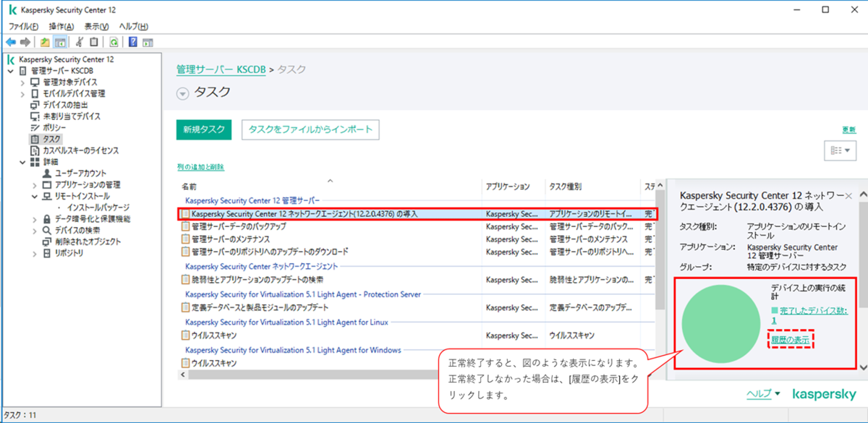
Task: Click the 削除されたオブジェクト icon in tree
Action: [47, 242]
